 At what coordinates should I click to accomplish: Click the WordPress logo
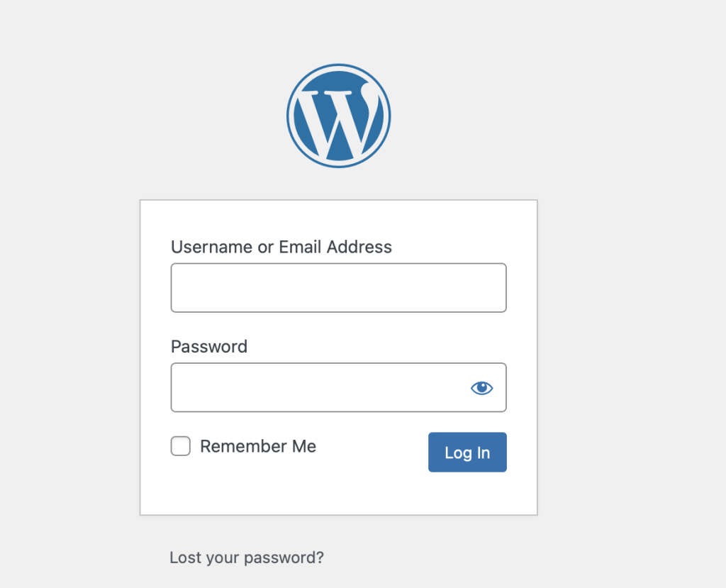click(x=338, y=116)
